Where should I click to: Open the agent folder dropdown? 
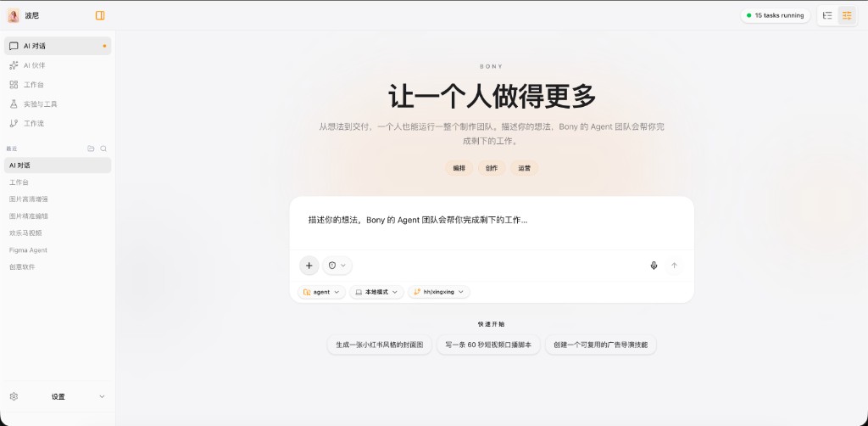321,292
